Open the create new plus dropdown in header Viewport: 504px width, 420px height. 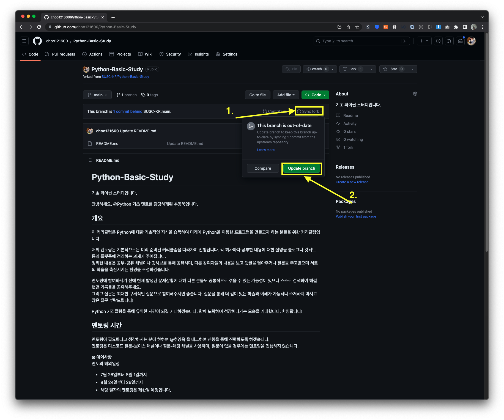click(424, 41)
